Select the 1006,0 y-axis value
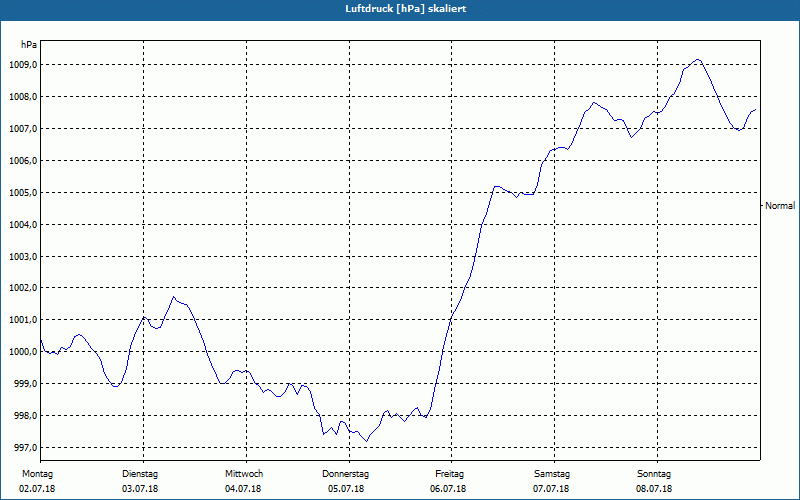Image resolution: width=800 pixels, height=500 pixels. pyautogui.click(x=23, y=161)
